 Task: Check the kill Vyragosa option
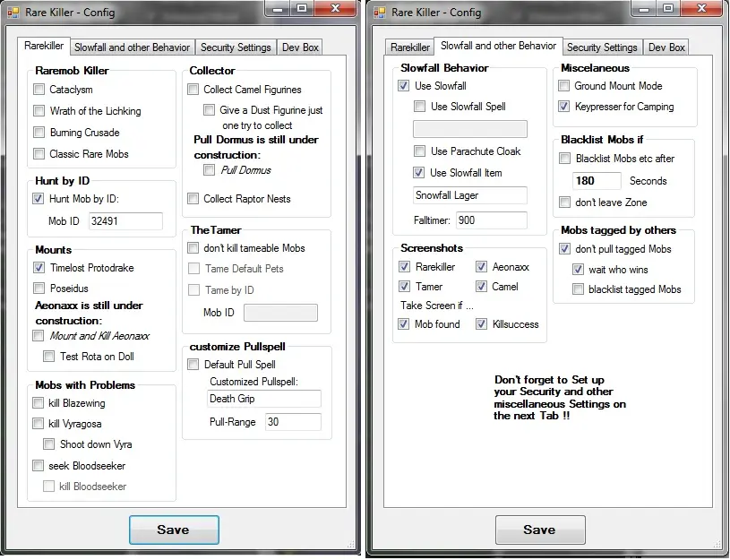[x=39, y=424]
